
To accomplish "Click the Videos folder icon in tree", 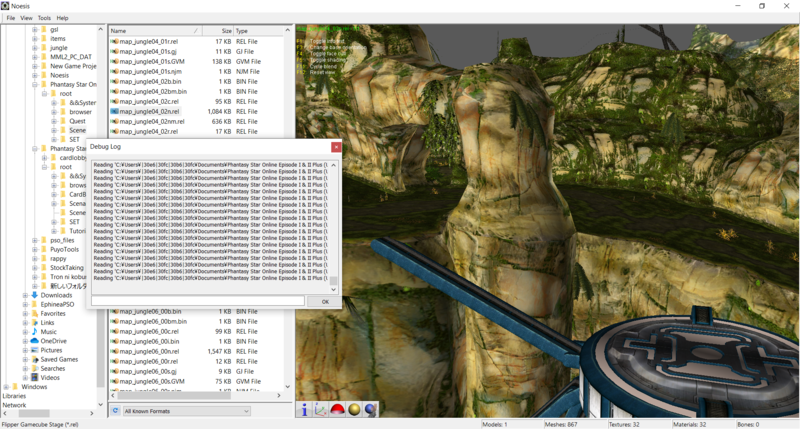I will pyautogui.click(x=34, y=377).
